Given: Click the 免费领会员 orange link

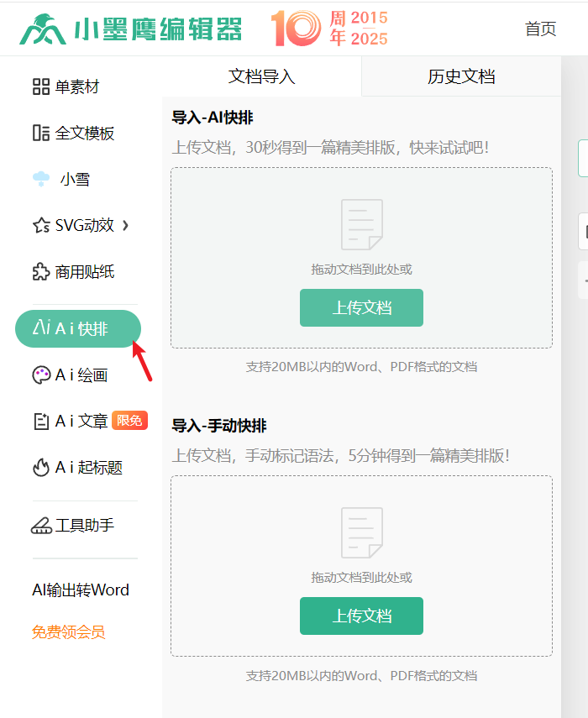Looking at the screenshot, I should click(69, 632).
